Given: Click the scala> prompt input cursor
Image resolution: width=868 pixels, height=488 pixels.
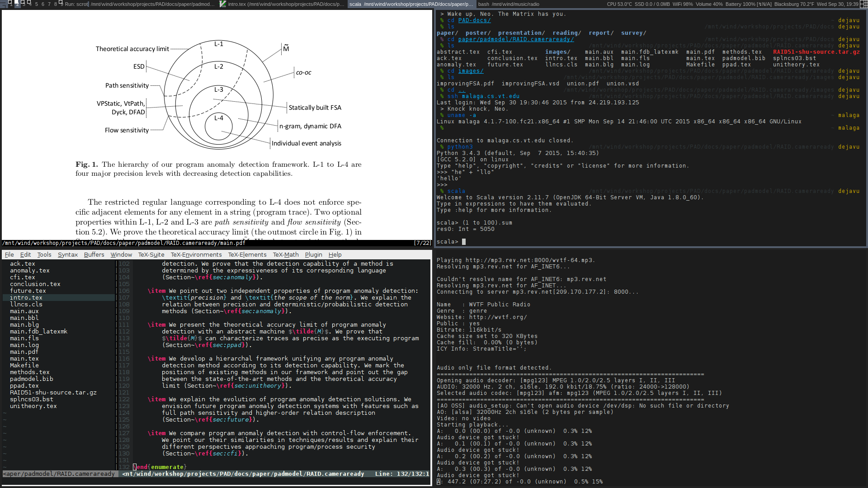Looking at the screenshot, I should 464,242.
